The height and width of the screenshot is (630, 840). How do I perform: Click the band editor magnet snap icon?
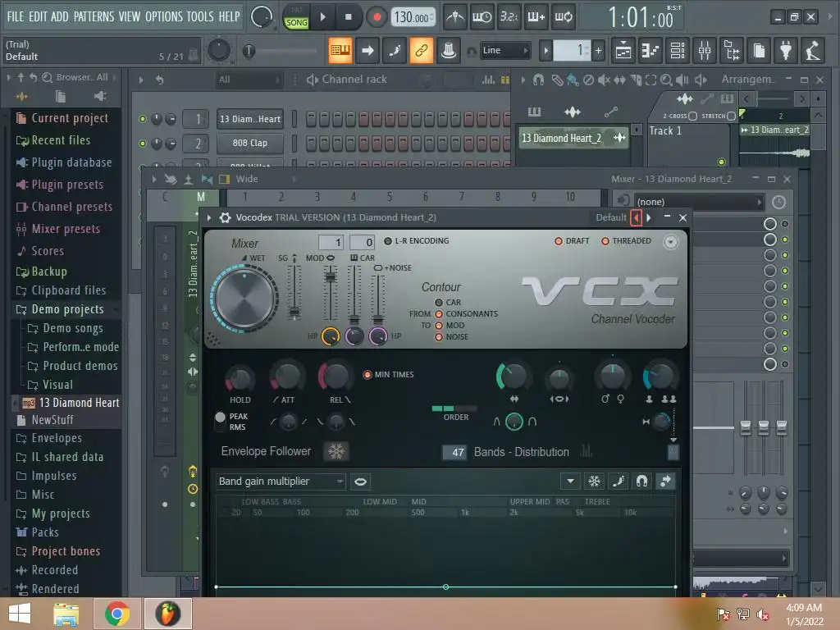coord(641,481)
